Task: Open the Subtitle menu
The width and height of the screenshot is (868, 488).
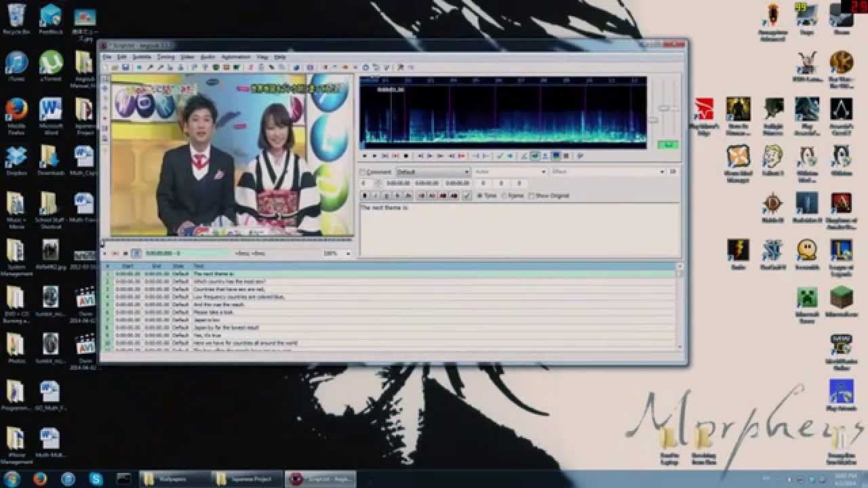Action: tap(142, 57)
